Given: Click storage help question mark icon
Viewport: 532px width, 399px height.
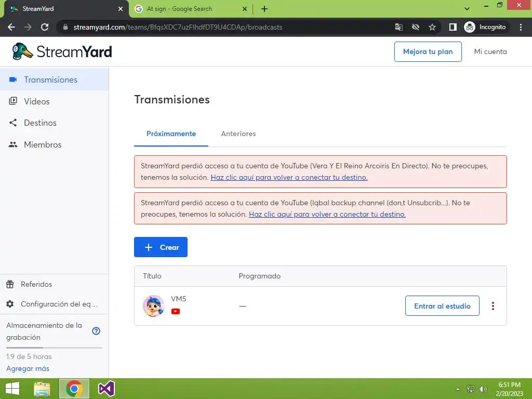Looking at the screenshot, I should click(x=96, y=331).
